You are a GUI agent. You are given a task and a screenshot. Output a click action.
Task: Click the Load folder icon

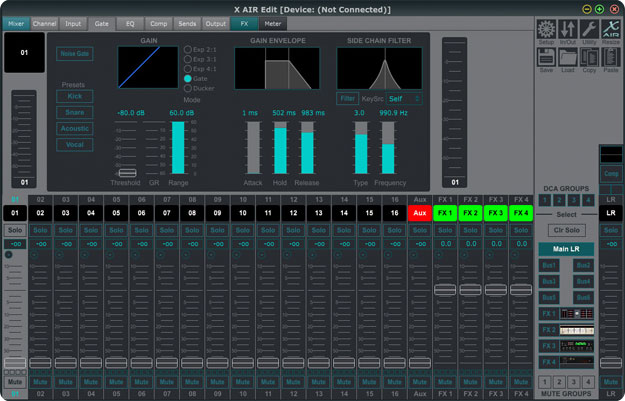coord(568,57)
